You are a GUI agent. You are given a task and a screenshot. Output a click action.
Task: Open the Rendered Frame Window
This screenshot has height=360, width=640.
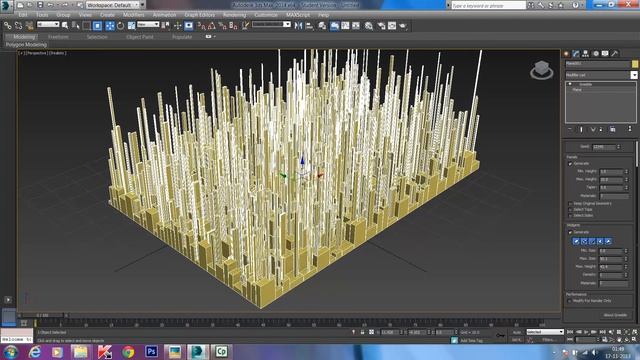pos(392,26)
